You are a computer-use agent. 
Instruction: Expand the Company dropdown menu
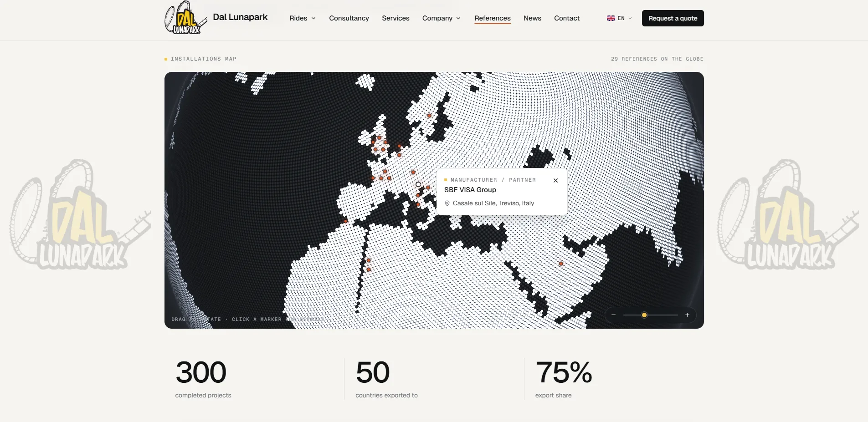tap(441, 18)
